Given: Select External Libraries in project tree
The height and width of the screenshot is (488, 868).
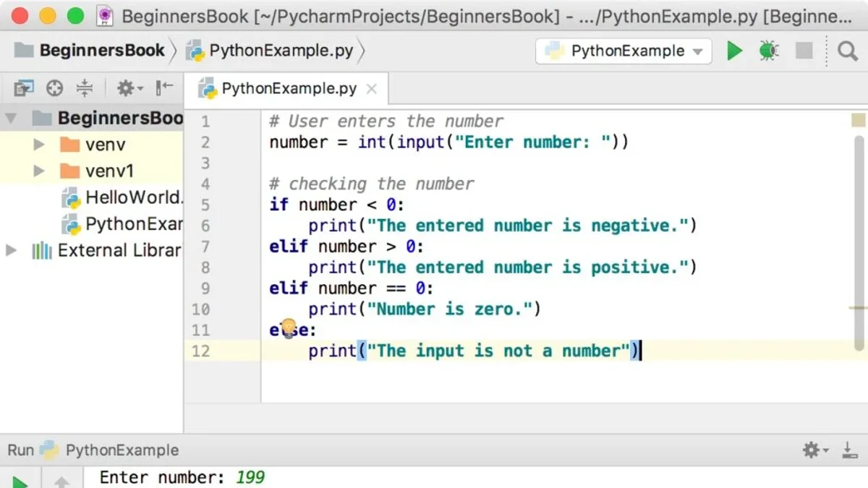Looking at the screenshot, I should (106, 250).
